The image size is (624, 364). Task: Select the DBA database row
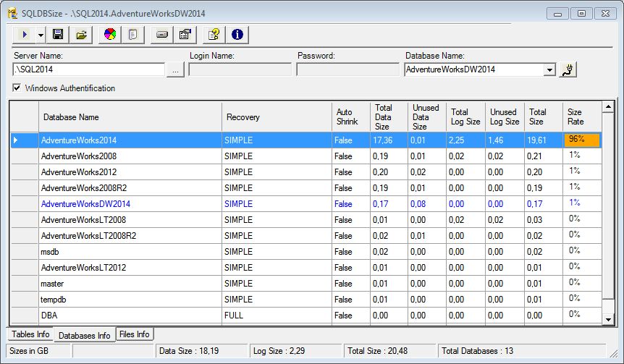coord(306,315)
